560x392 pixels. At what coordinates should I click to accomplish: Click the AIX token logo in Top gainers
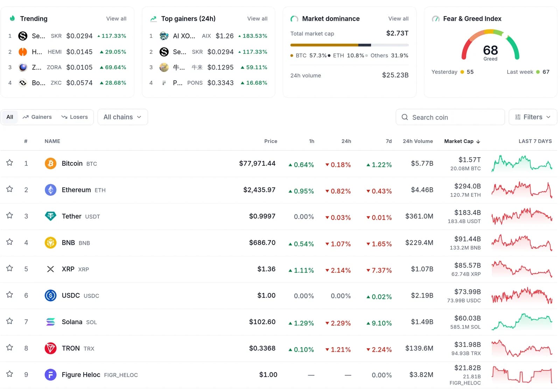pos(164,36)
